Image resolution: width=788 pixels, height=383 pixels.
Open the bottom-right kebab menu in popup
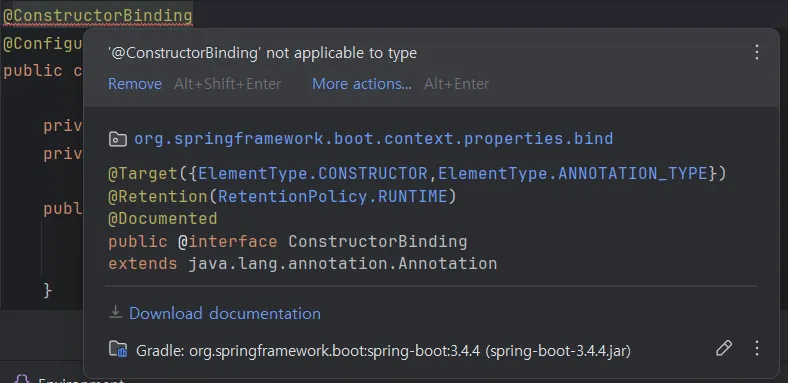point(756,348)
